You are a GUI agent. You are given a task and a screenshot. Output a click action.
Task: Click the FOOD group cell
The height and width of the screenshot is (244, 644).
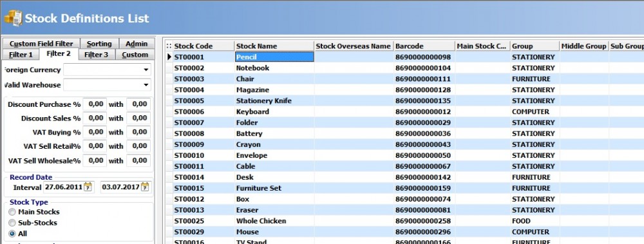click(535, 221)
